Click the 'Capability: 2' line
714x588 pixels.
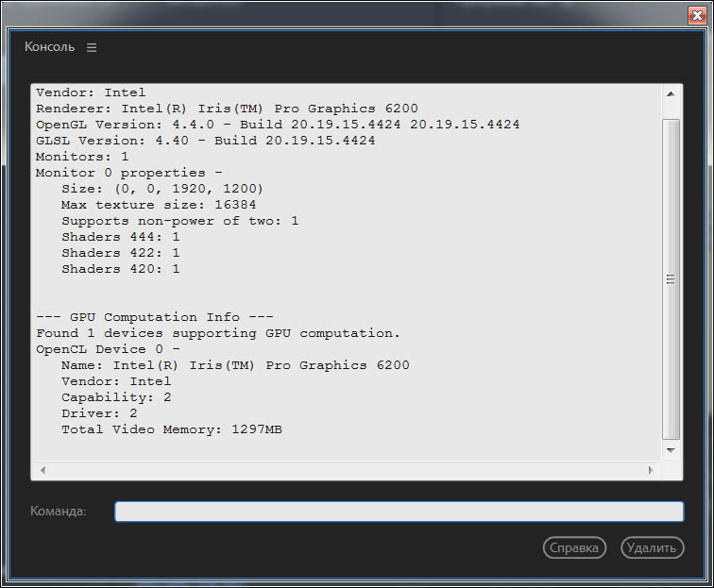coord(116,397)
